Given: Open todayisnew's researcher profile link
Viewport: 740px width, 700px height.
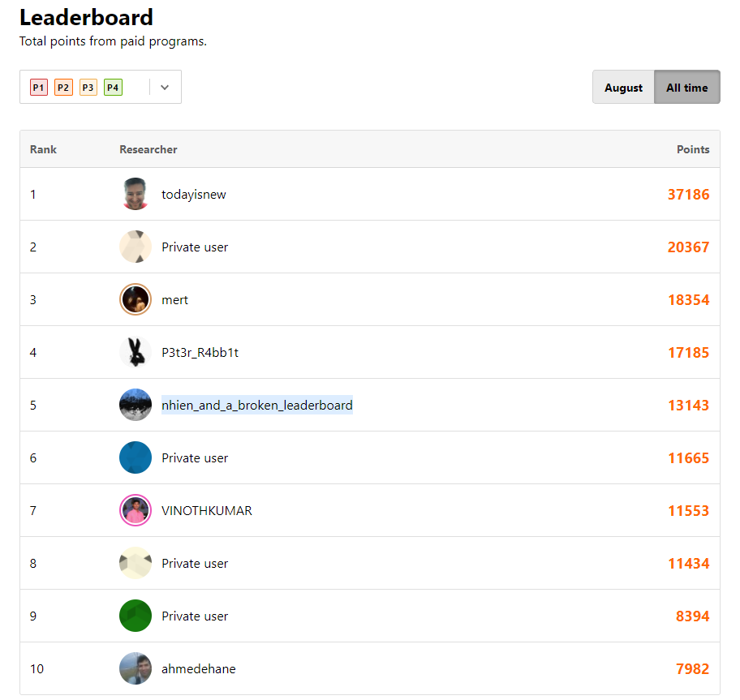Looking at the screenshot, I should click(194, 195).
